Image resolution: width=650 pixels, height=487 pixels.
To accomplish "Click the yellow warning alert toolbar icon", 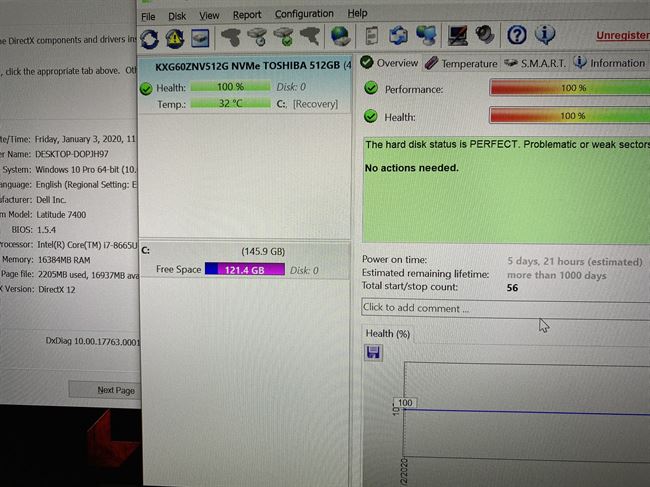I will tap(175, 39).
